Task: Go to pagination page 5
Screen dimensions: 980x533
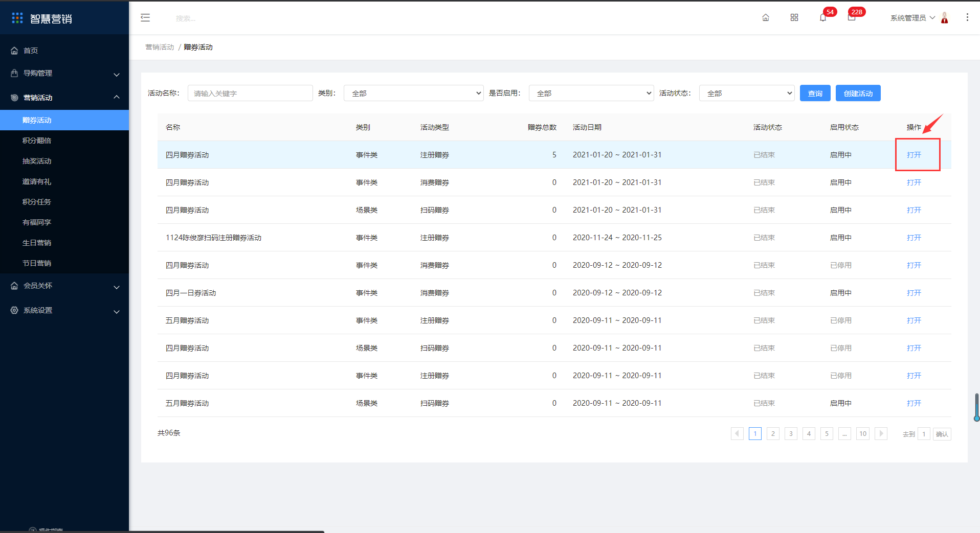Action: pos(827,434)
